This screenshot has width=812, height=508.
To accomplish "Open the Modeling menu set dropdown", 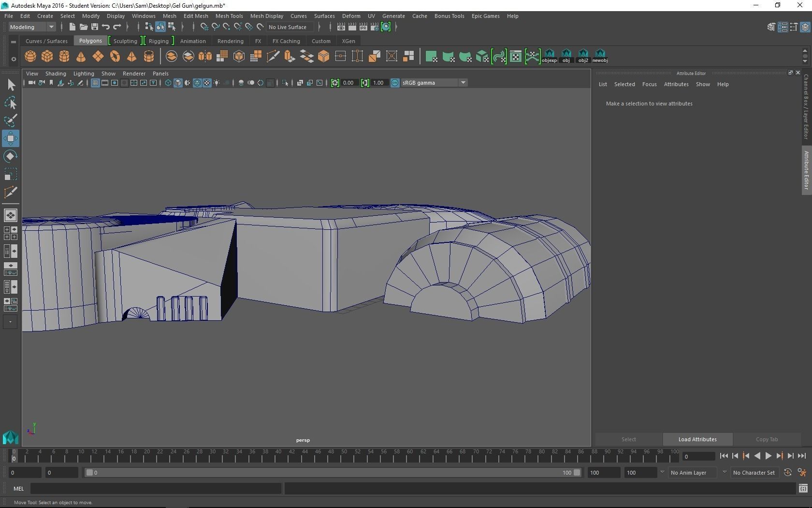I will click(32, 27).
